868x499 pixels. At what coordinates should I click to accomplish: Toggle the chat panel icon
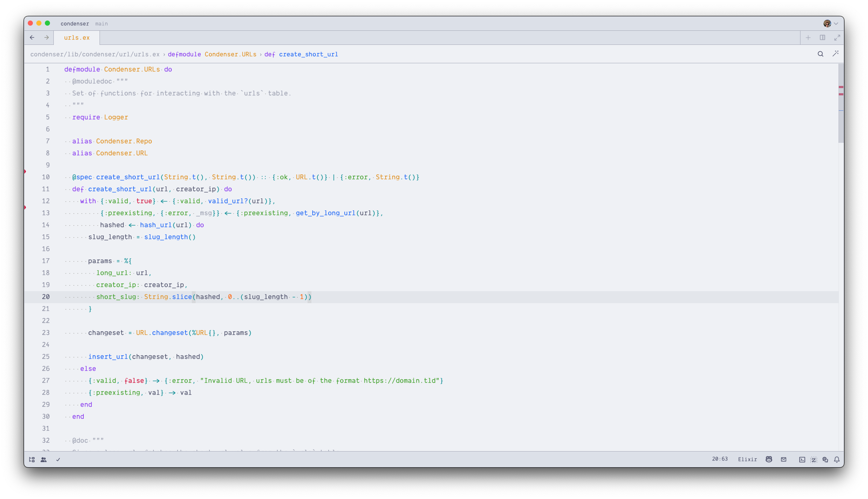(825, 460)
